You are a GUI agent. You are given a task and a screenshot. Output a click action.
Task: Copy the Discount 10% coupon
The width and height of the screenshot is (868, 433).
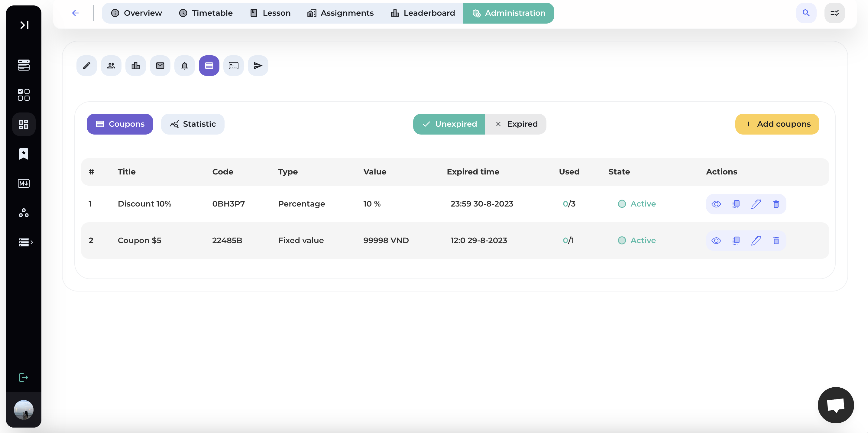[736, 204]
